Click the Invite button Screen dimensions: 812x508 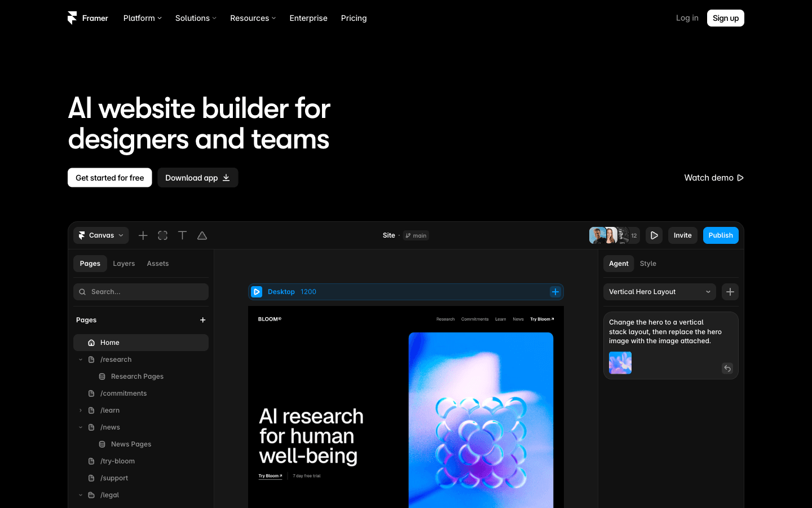coord(683,235)
